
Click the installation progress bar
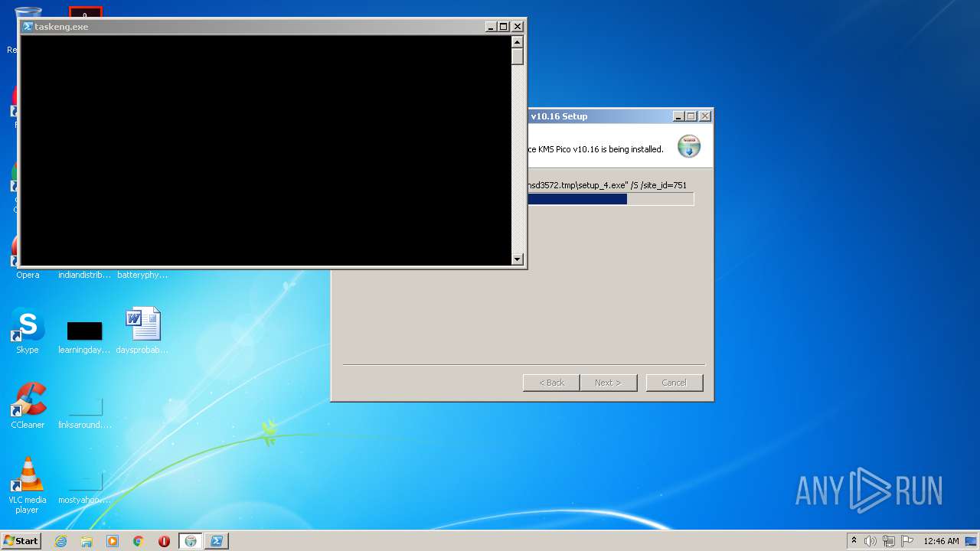[x=611, y=199]
